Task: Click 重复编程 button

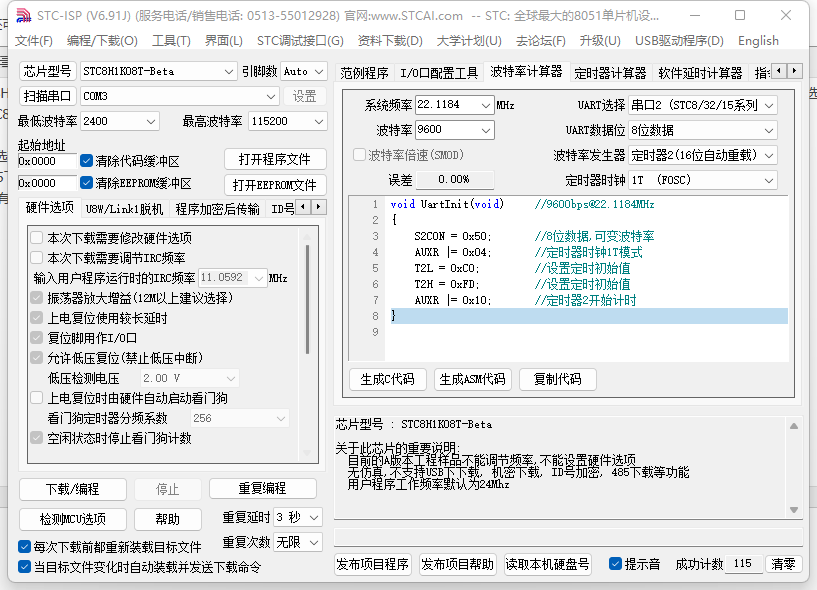Action: (263, 488)
